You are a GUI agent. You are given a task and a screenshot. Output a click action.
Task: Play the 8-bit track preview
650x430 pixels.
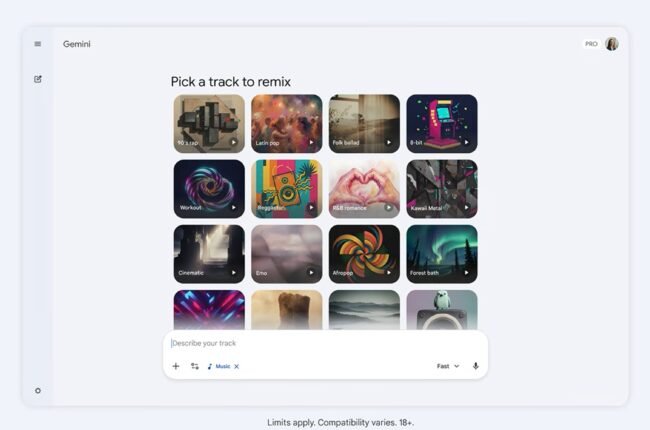tap(466, 142)
